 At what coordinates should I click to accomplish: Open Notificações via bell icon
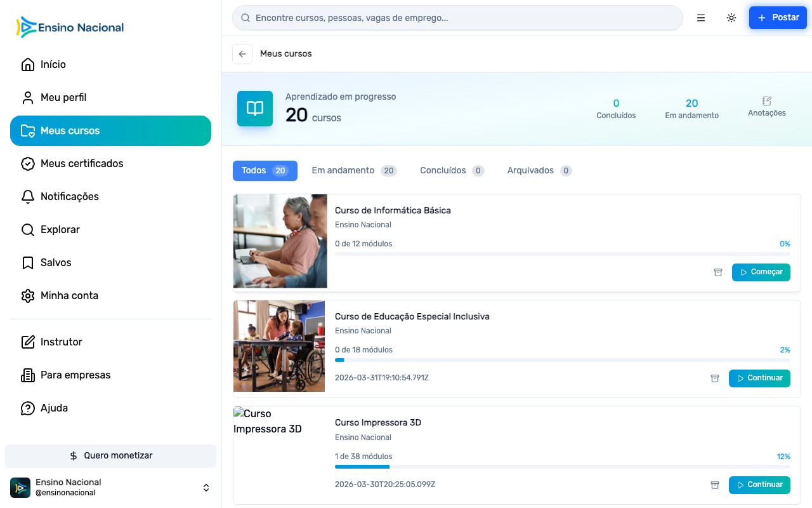coord(28,196)
